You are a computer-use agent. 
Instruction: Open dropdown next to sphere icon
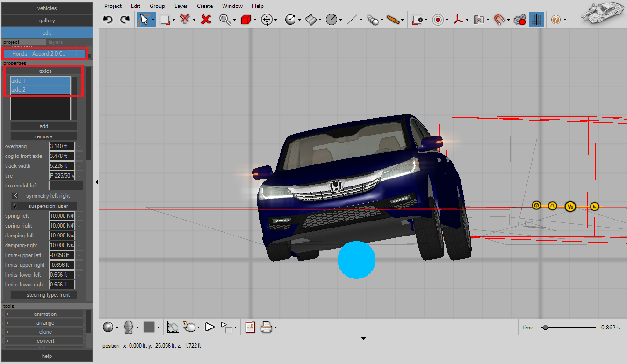(x=117, y=328)
